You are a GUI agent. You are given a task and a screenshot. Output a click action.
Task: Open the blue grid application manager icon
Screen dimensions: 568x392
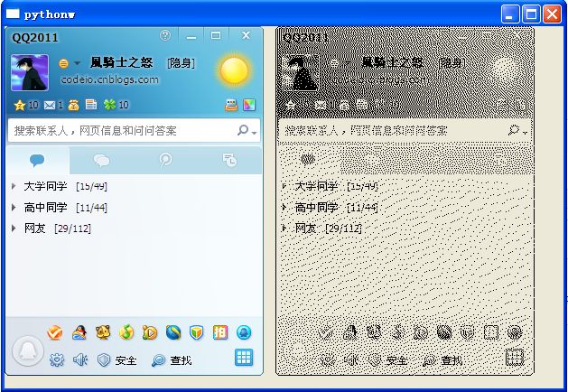coord(244,358)
